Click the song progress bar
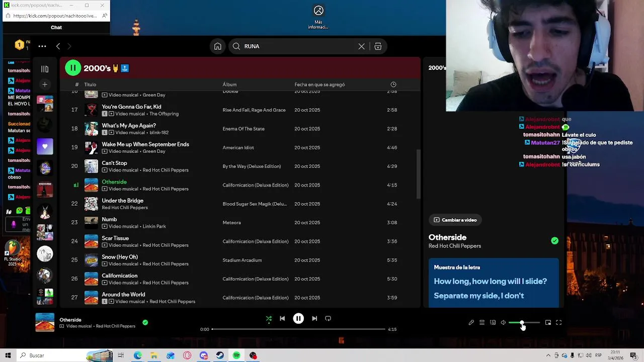The image size is (644, 362). pyautogui.click(x=298, y=329)
